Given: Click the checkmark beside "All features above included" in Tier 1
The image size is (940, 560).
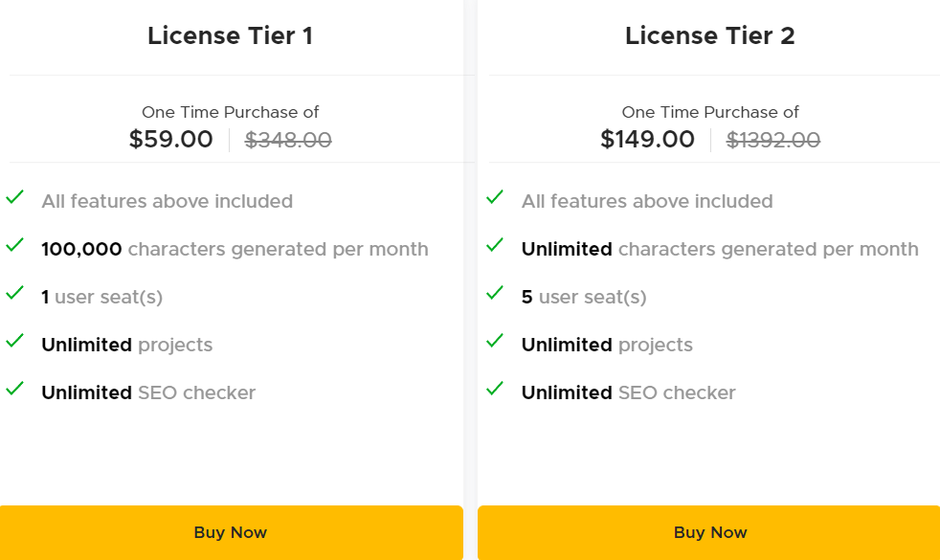Looking at the screenshot, I should pyautogui.click(x=14, y=199).
